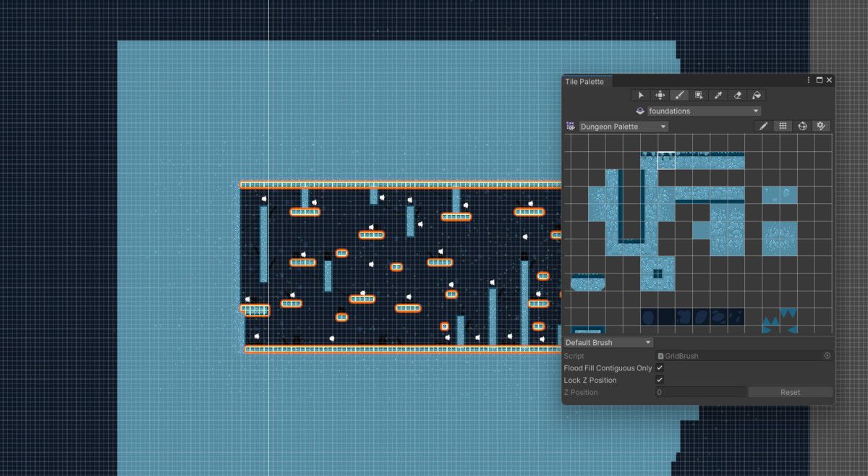
Task: Click the Edit palette pencil icon
Action: coord(764,125)
